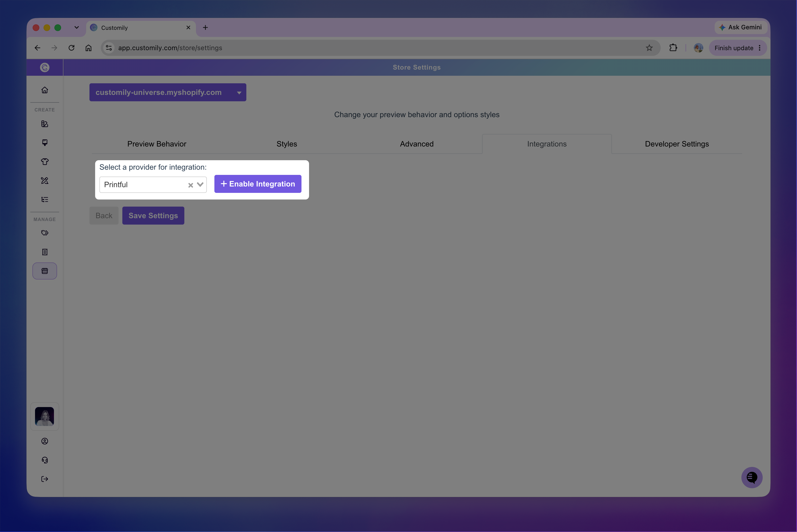Open a new browser tab
797x532 pixels.
coord(205,27)
